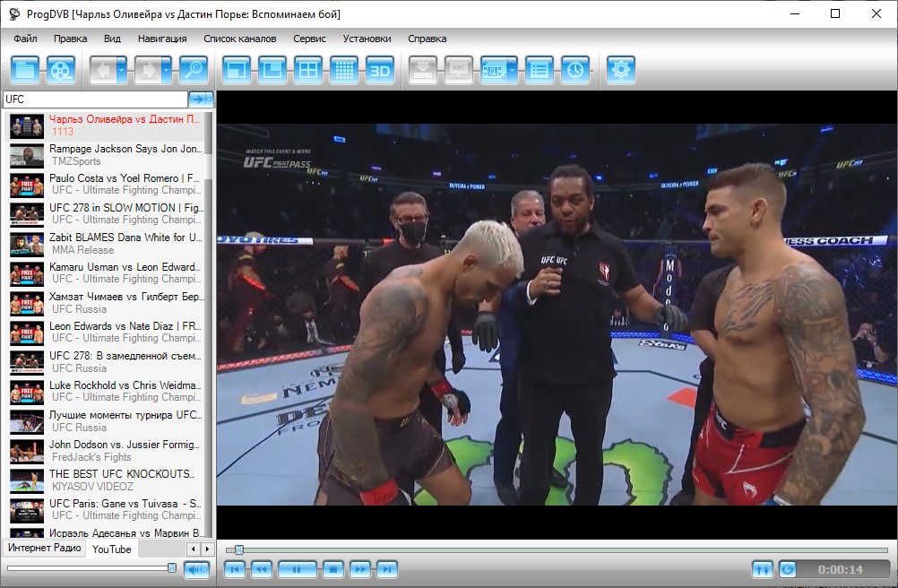
Task: Open the Файл menu
Action: [25, 39]
